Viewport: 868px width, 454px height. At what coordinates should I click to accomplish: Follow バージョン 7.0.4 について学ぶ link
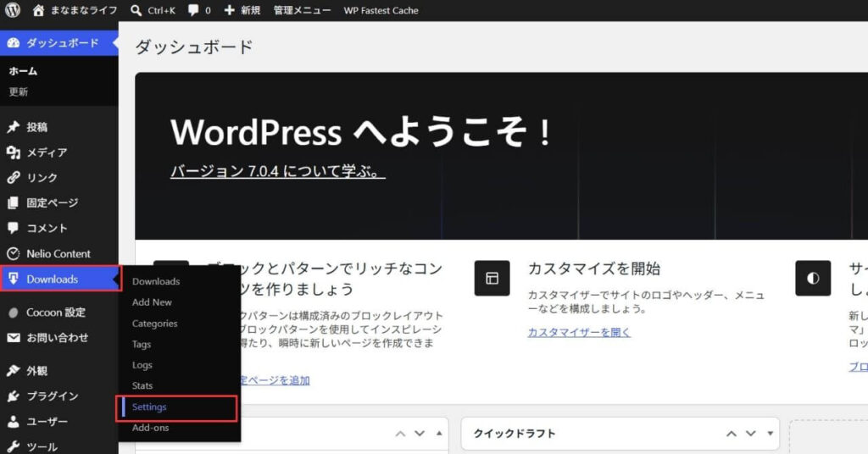point(277,171)
